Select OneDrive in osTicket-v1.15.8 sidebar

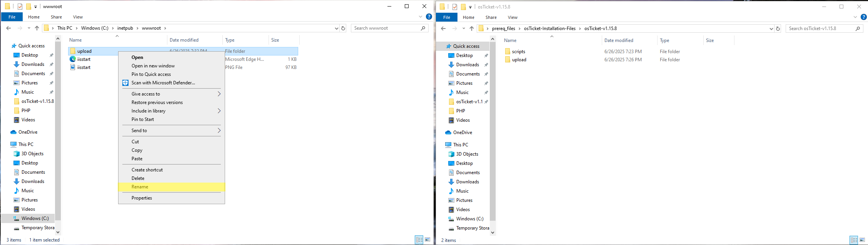tap(459, 133)
